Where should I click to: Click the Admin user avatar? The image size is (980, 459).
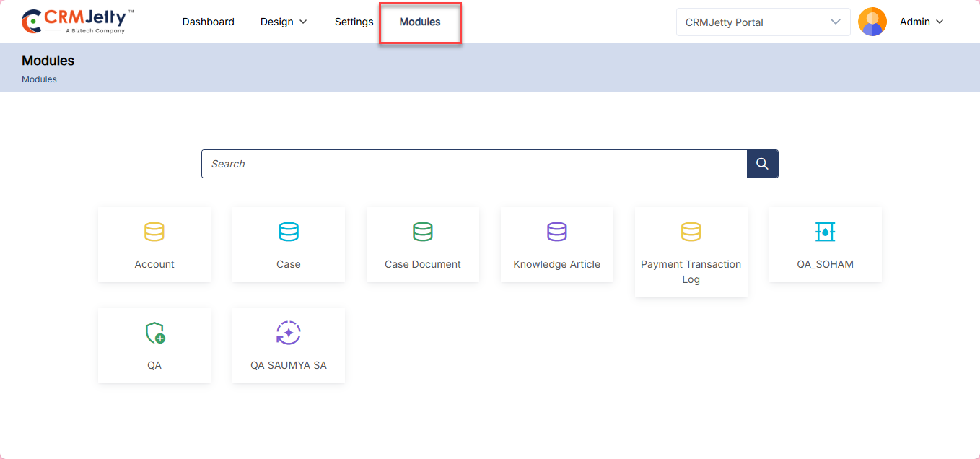(872, 22)
